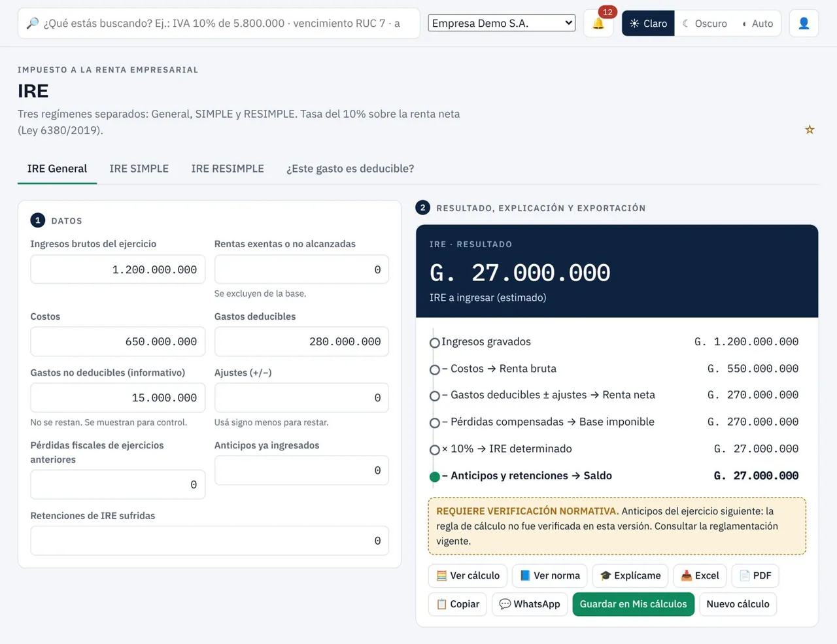Focus the Rentas exentas o no alcanzadas field
Image resolution: width=837 pixels, height=644 pixels.
pyautogui.click(x=301, y=269)
